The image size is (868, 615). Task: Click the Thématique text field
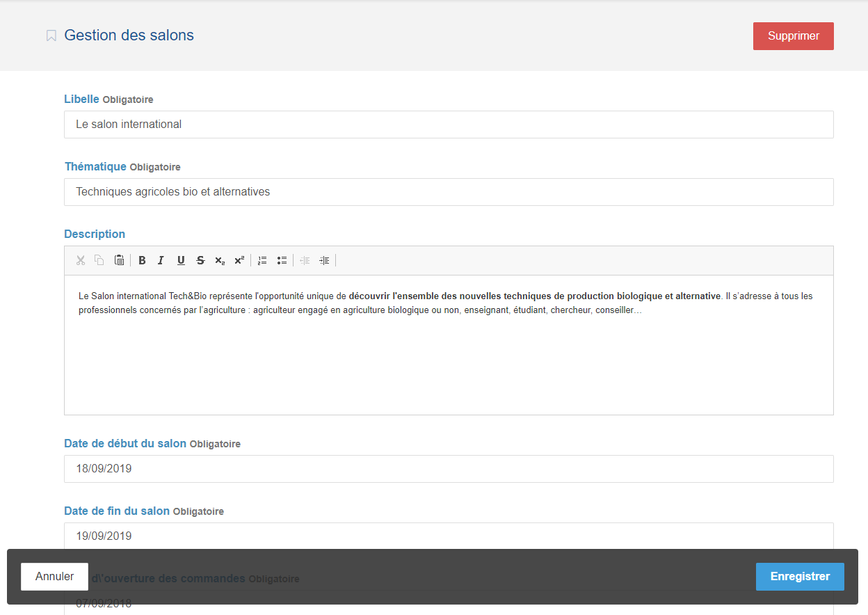(x=449, y=192)
